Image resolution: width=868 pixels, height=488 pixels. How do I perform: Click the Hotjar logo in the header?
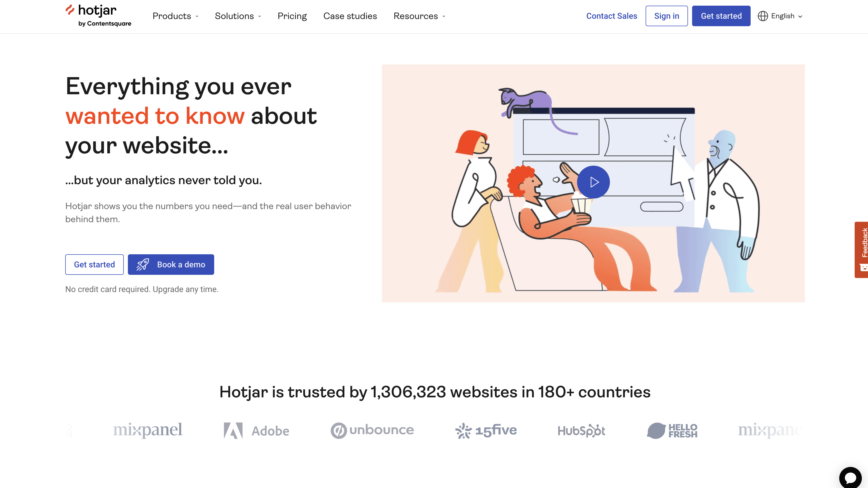[x=98, y=15]
